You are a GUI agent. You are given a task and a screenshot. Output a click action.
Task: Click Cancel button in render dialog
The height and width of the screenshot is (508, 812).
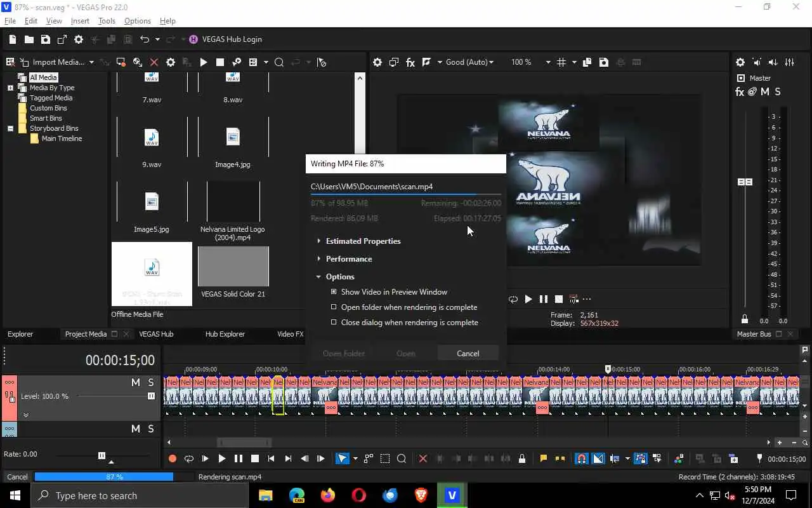[x=468, y=354]
